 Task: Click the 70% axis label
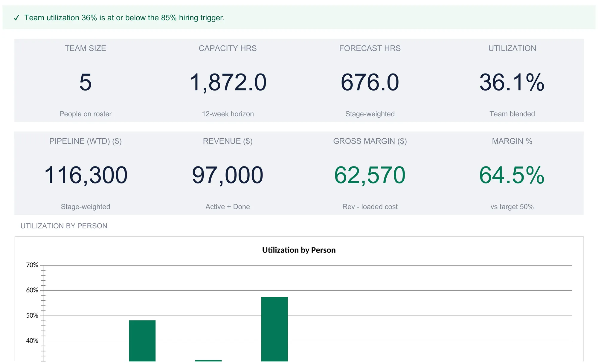point(32,265)
